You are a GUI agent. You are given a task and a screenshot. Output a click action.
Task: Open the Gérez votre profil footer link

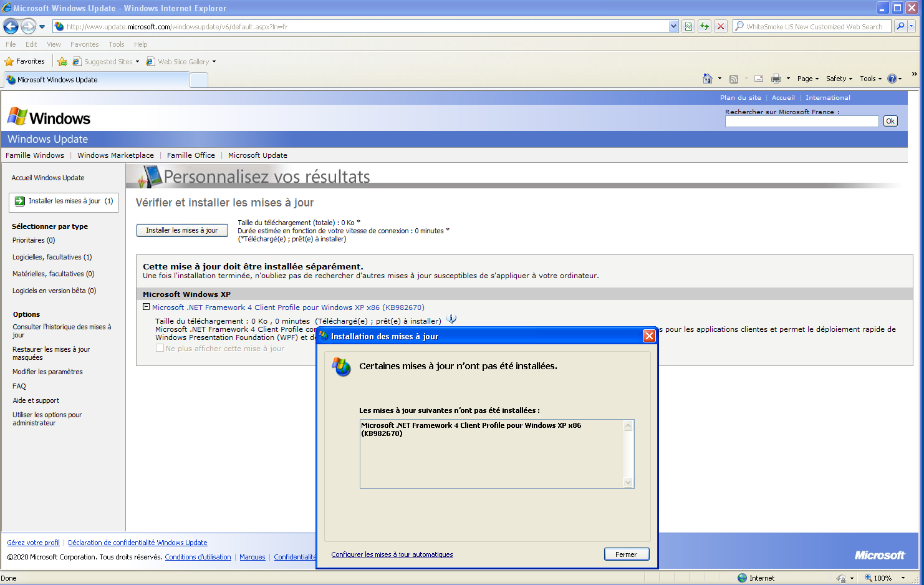[34, 543]
